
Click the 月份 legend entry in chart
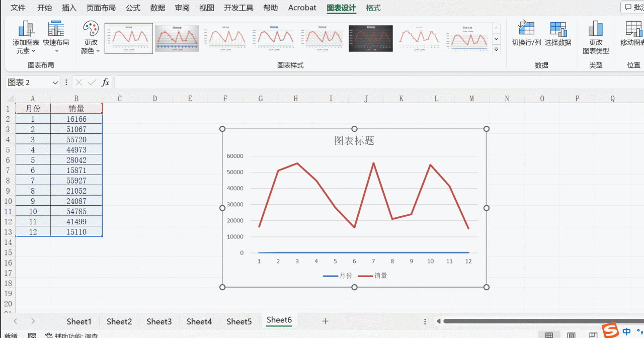tap(338, 276)
